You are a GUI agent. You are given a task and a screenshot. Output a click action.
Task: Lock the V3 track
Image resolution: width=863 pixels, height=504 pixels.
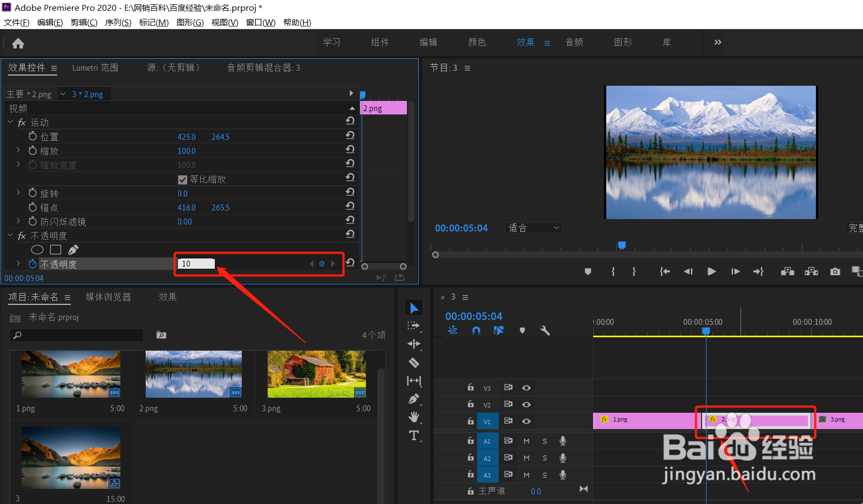tap(471, 387)
